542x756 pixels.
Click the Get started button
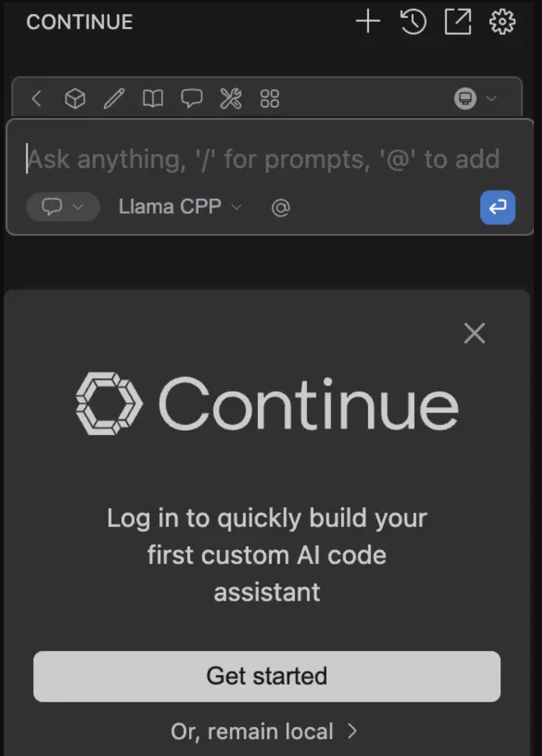267,676
